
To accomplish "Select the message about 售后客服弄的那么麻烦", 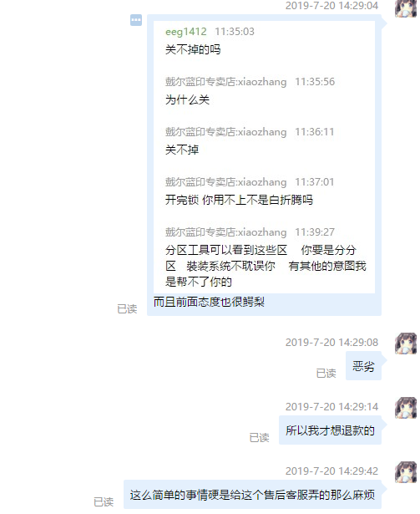I will (x=253, y=494).
